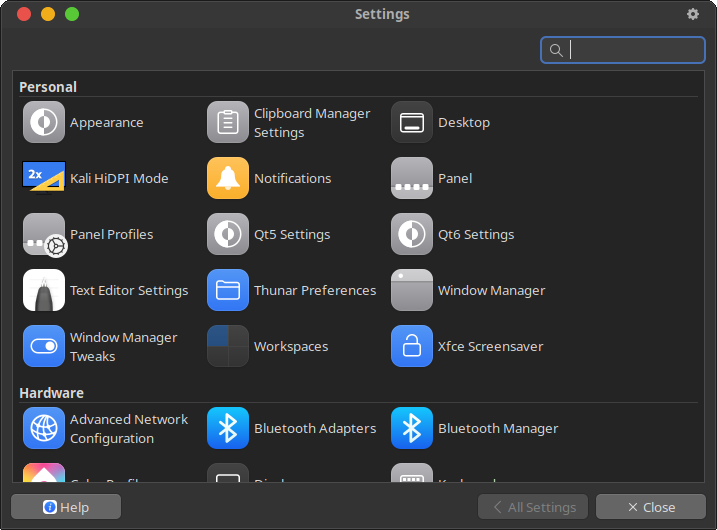Select the Bluetooth Adapters label
Screen dimensions: 717x530
pyautogui.click(x=315, y=428)
